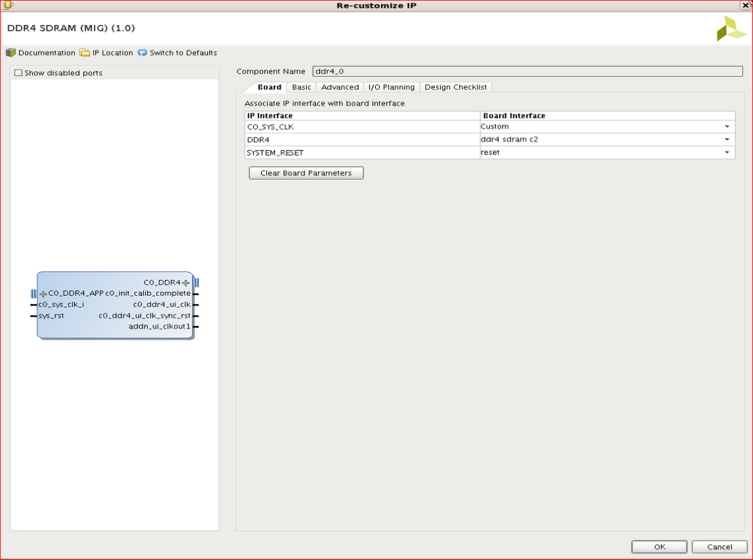Switch to the Advanced tab
The image size is (753, 560).
340,87
